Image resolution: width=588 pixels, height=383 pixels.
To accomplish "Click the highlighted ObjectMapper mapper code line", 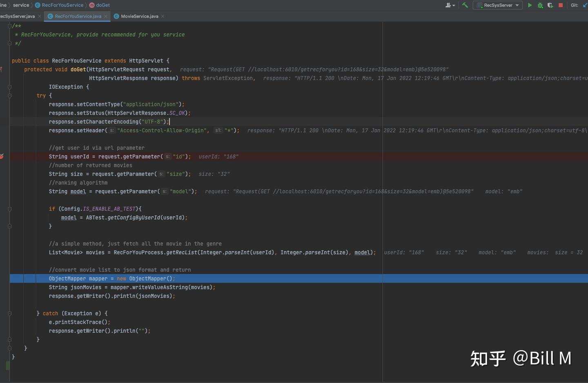I will click(111, 278).
